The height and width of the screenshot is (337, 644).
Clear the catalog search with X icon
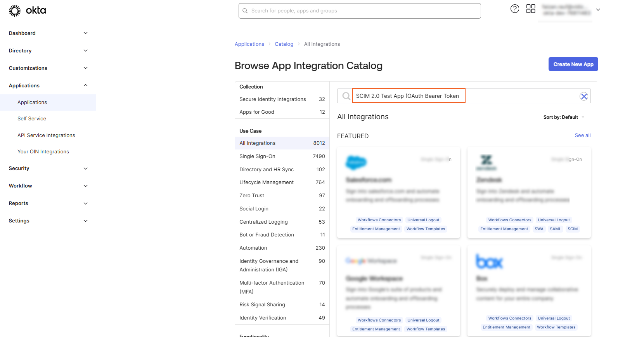(x=583, y=96)
